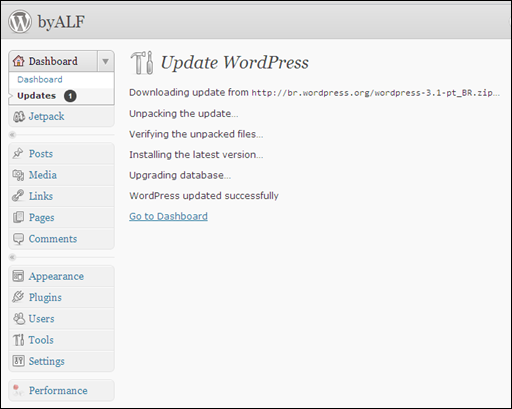Open the Settings menu

47,361
